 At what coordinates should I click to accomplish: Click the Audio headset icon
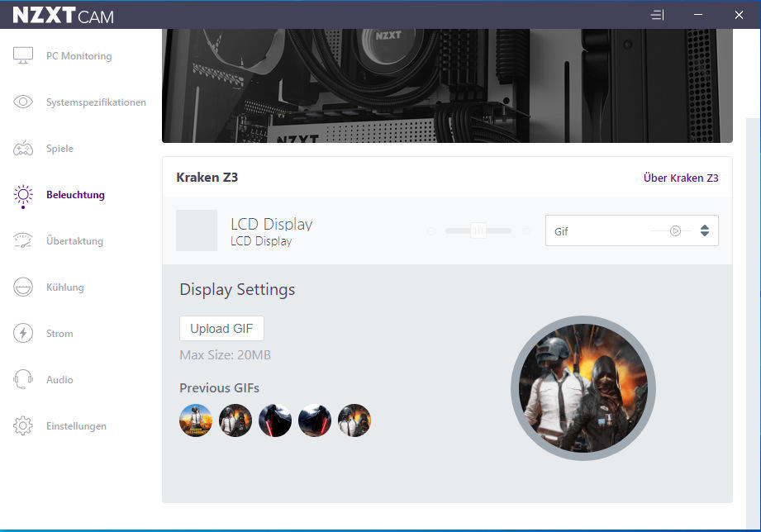(x=23, y=379)
